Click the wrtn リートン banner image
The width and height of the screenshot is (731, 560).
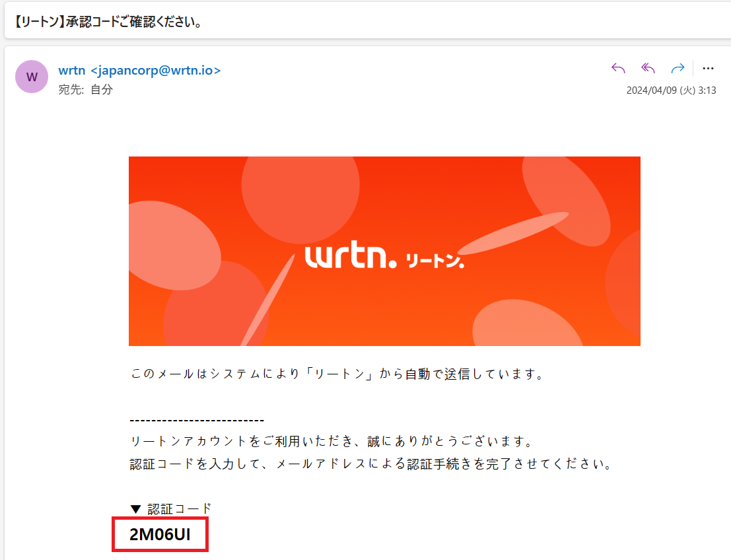384,252
